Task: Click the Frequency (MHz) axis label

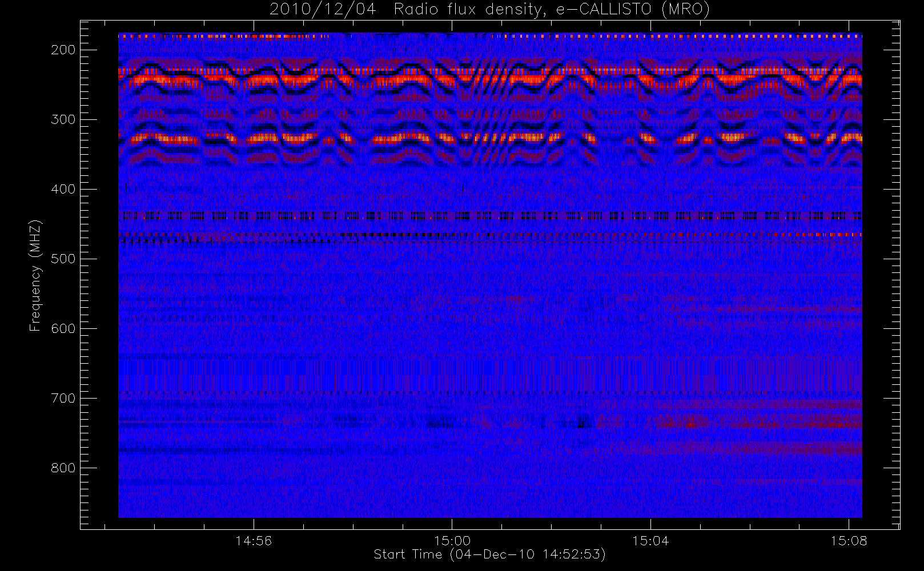Action: point(35,275)
